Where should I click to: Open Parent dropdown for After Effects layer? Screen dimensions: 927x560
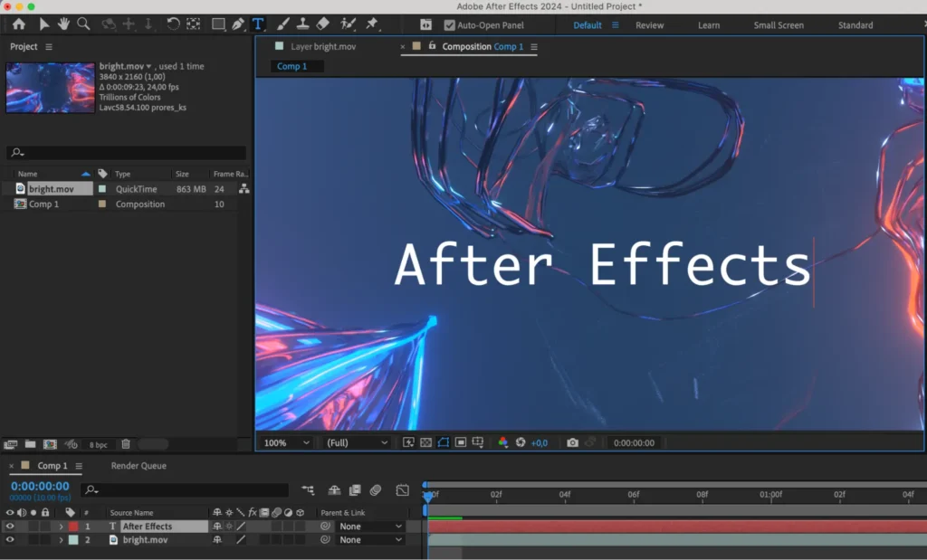(370, 526)
